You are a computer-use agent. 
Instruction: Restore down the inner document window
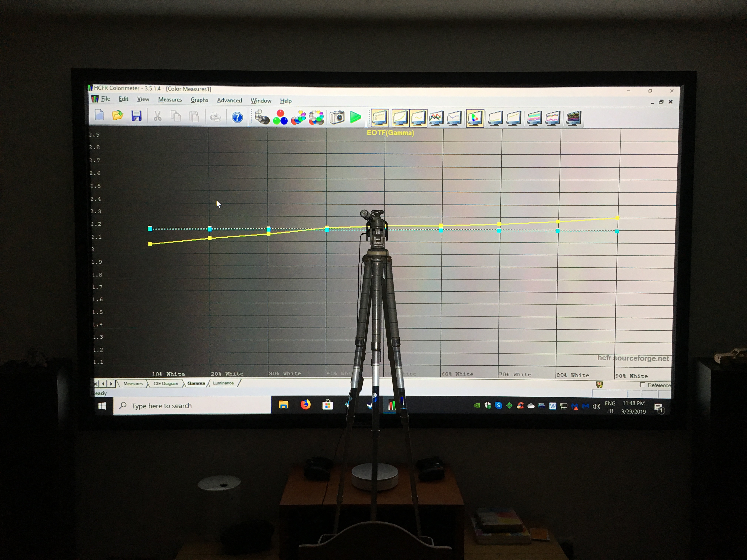[661, 102]
